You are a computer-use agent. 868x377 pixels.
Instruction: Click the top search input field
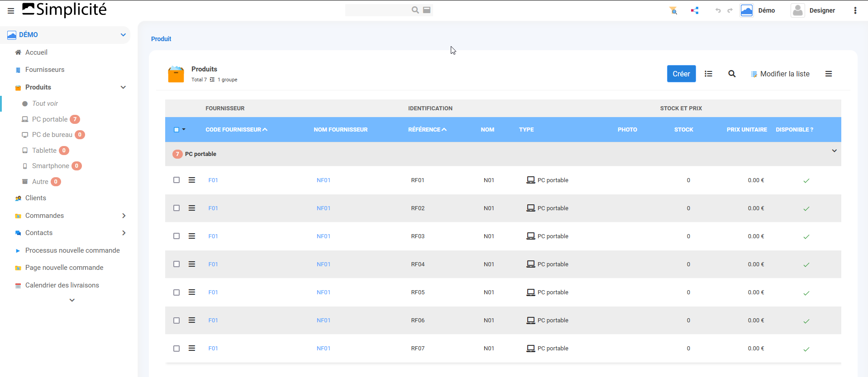pyautogui.click(x=378, y=10)
